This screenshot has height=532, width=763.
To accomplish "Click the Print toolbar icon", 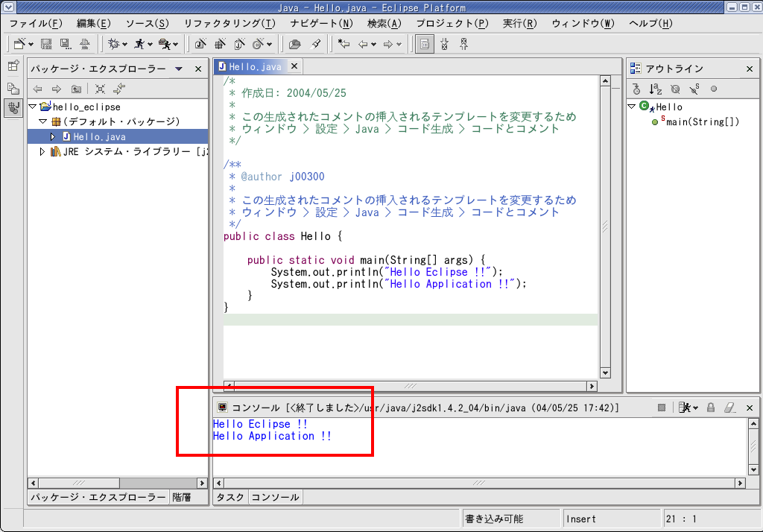I will click(x=85, y=44).
